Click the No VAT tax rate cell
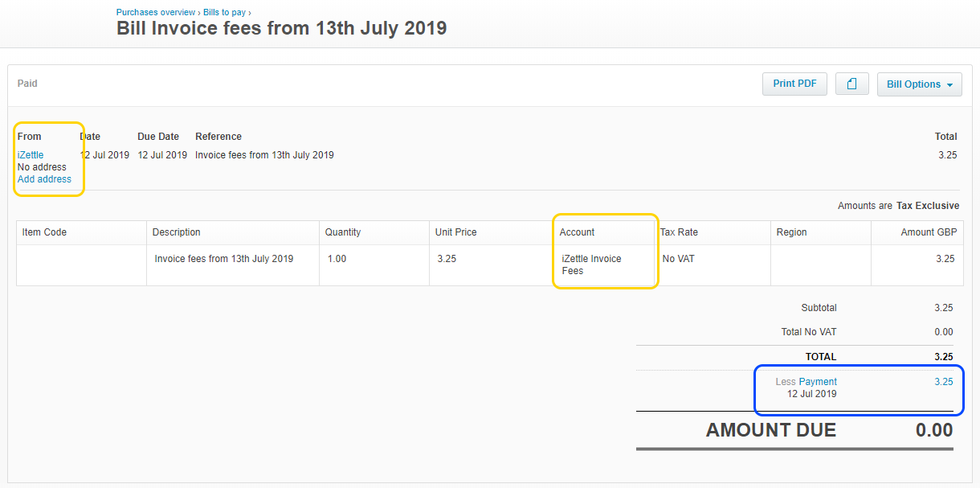Viewport: 980px width, 488px height. coord(679,259)
